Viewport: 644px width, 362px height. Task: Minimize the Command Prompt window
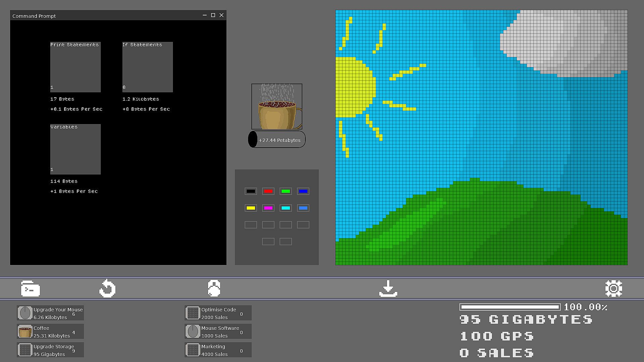point(205,15)
